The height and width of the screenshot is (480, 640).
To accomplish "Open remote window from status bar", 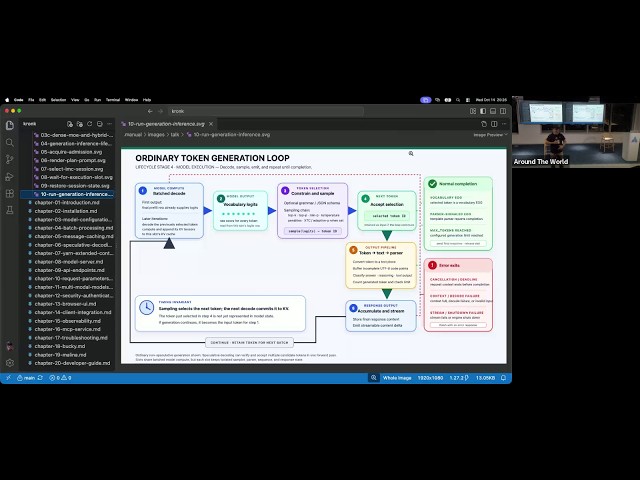I will [x=8, y=378].
